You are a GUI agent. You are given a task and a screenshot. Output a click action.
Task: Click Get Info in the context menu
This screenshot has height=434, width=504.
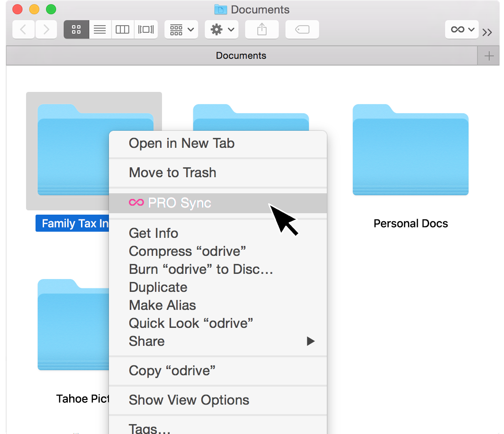[x=153, y=233]
